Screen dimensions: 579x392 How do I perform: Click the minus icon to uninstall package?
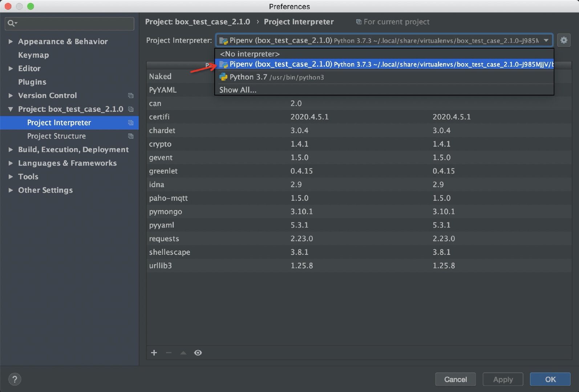click(169, 353)
